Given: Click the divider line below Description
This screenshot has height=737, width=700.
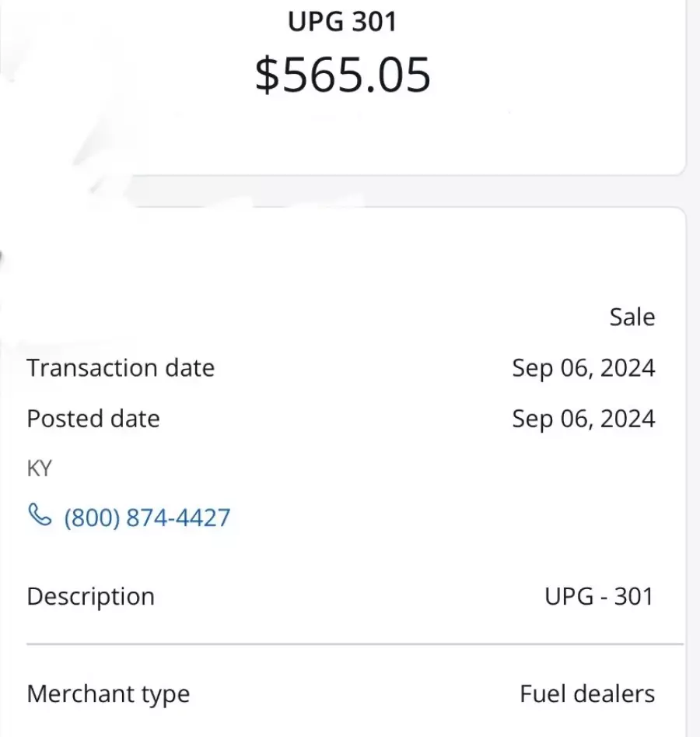Looking at the screenshot, I should [355, 644].
